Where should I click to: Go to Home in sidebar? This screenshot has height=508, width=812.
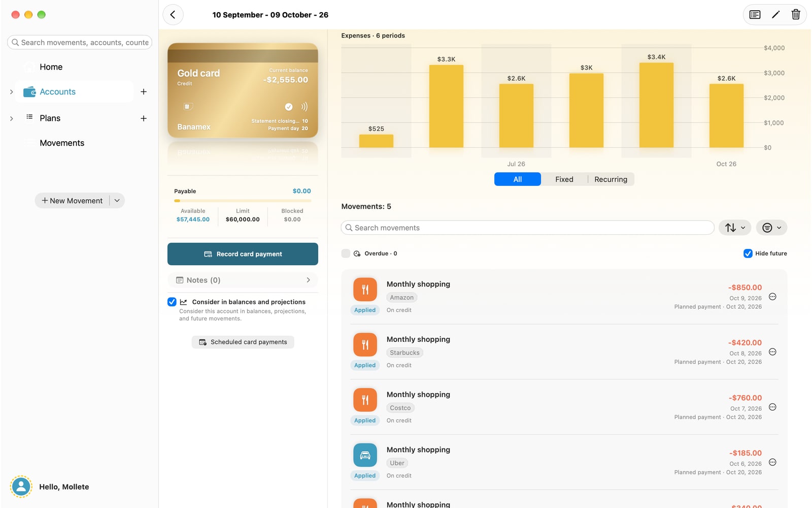51,67
